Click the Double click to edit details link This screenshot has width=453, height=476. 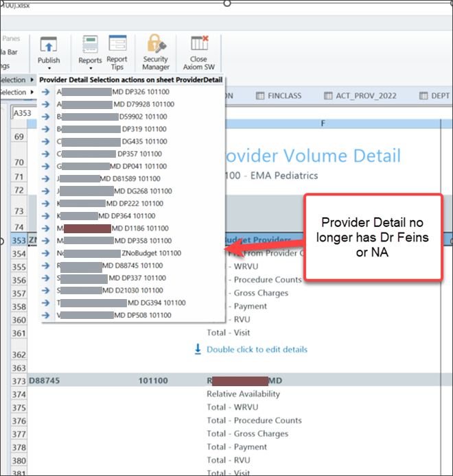257,349
